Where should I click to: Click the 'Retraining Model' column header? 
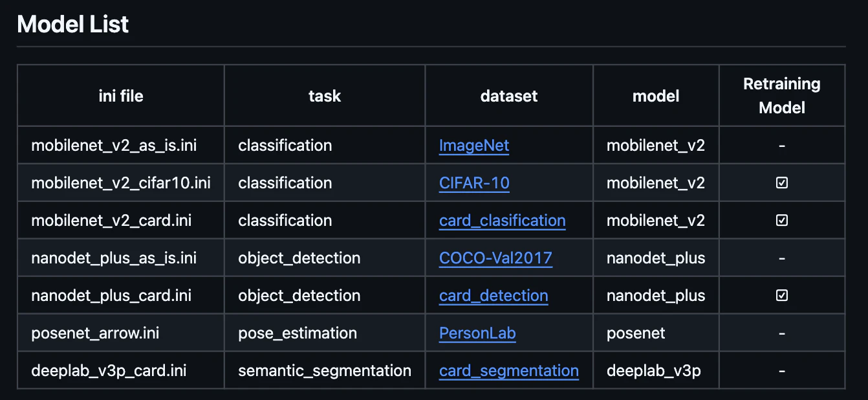click(782, 96)
